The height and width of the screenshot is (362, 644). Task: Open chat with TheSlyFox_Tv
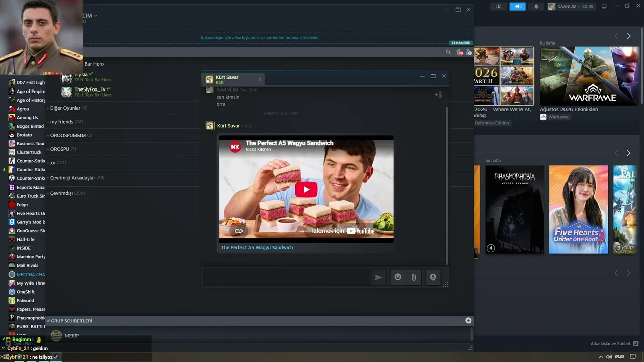click(x=86, y=92)
